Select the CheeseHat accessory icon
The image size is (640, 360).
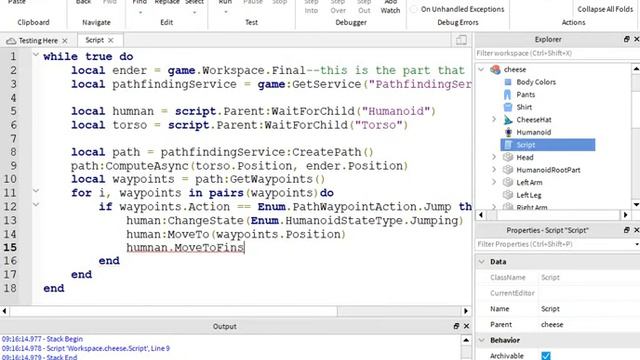(x=508, y=120)
